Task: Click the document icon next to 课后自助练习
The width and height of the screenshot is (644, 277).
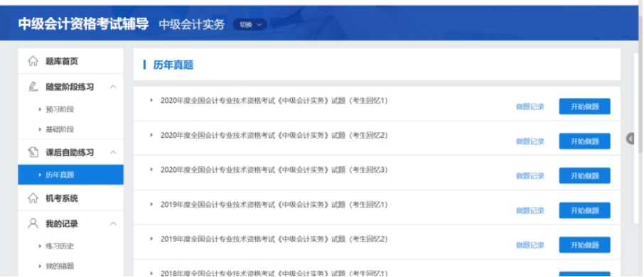Action: tap(33, 152)
